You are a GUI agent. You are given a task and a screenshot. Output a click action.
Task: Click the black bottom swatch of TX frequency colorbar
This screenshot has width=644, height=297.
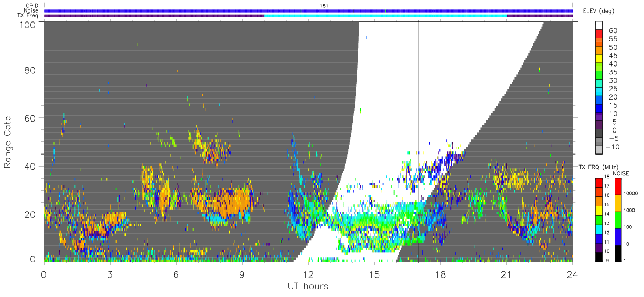[x=599, y=257]
